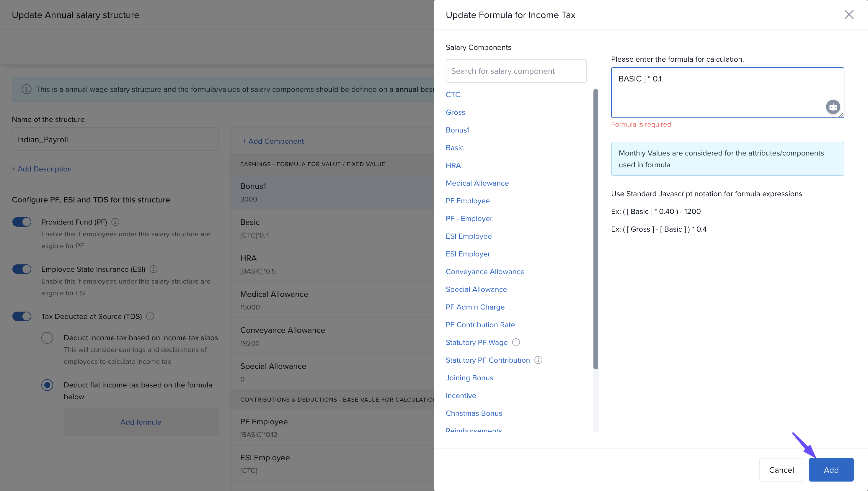The width and height of the screenshot is (868, 491).
Task: Select 'Deduct income tax based on slabs' radio
Action: pyautogui.click(x=47, y=338)
